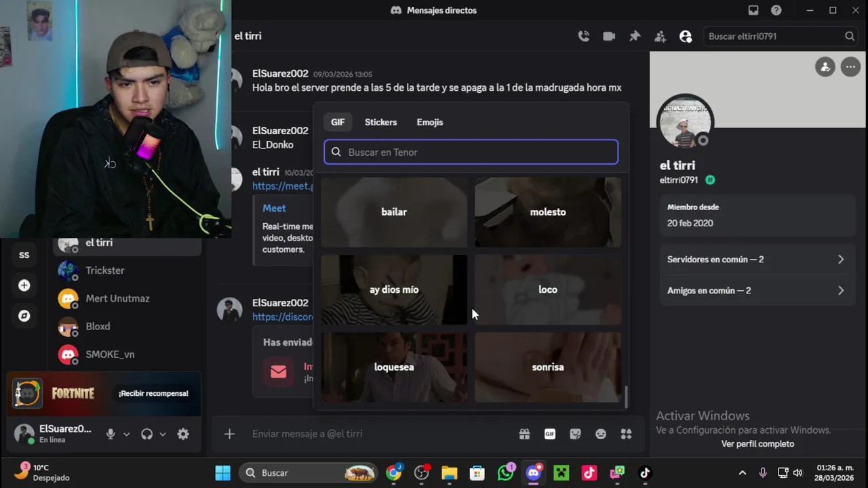Viewport: 868px width, 488px height.
Task: Open the ay dios mío GIF category
Action: tap(394, 289)
